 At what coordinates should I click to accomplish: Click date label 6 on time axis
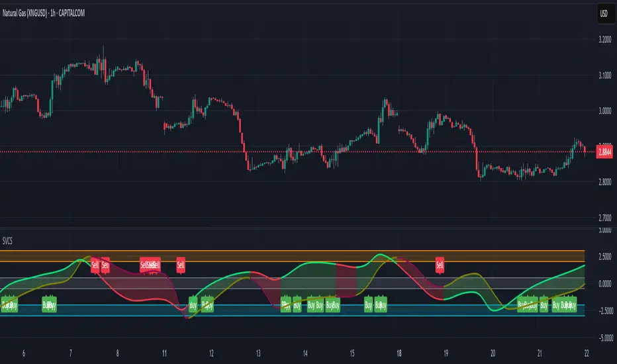(24, 353)
